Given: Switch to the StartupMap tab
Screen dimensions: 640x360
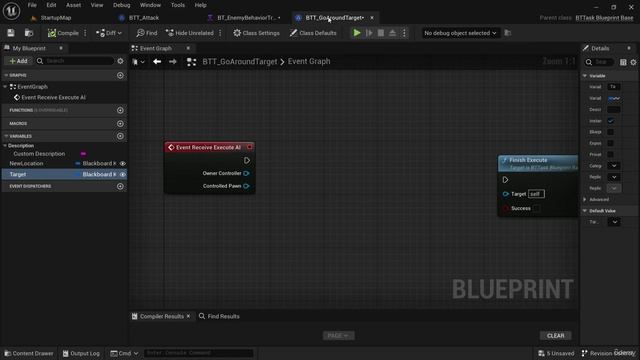Looking at the screenshot, I should [x=56, y=18].
